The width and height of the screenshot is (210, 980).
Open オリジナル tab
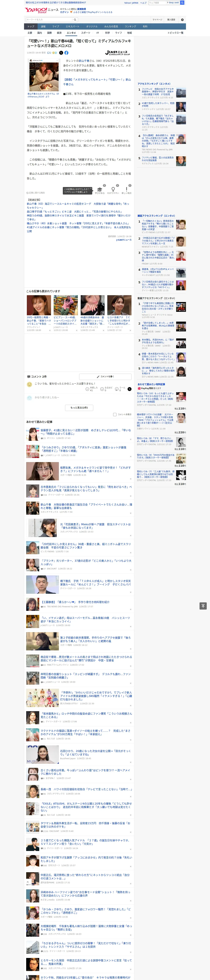pos(92,27)
